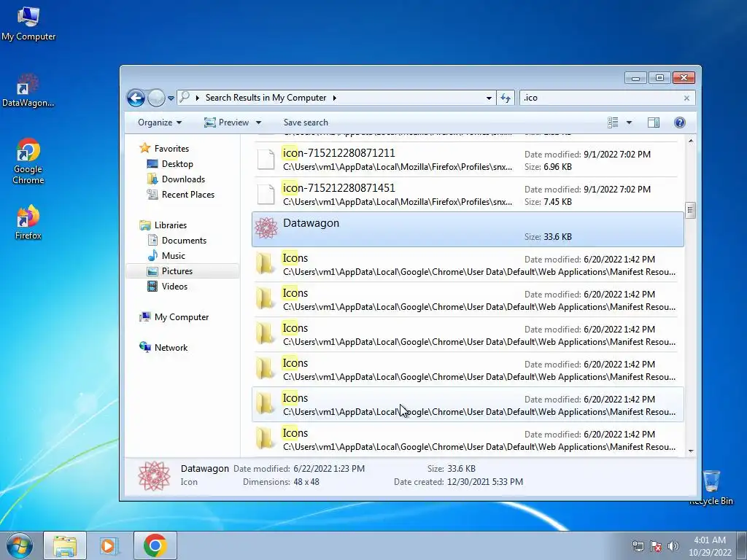Viewport: 747px width, 560px height.
Task: Open the view options dropdown arrow
Action: (x=629, y=122)
